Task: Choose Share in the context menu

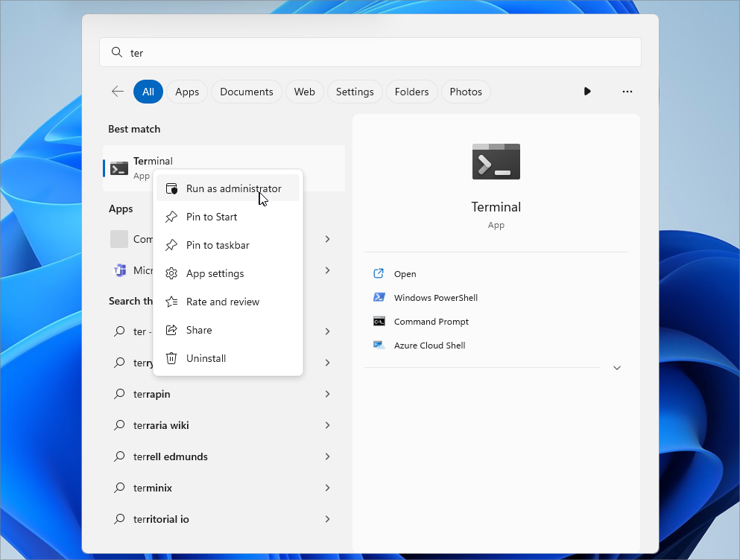Action: (x=227, y=330)
